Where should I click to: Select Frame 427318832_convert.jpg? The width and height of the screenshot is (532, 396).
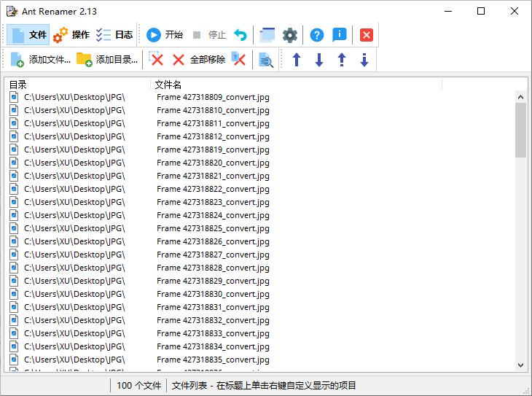pyautogui.click(x=213, y=320)
